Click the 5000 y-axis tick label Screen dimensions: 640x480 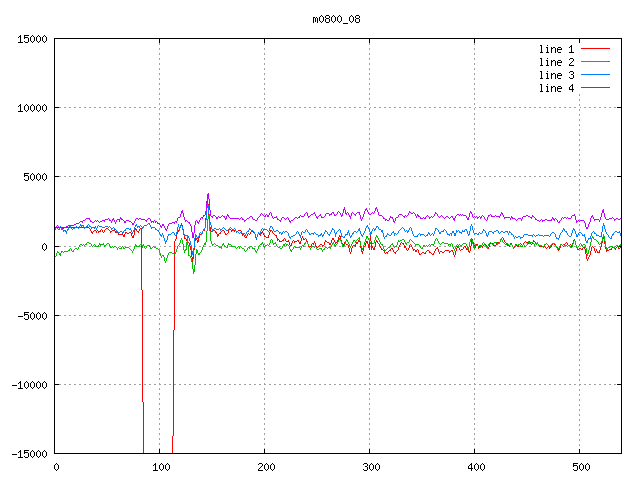click(35, 177)
